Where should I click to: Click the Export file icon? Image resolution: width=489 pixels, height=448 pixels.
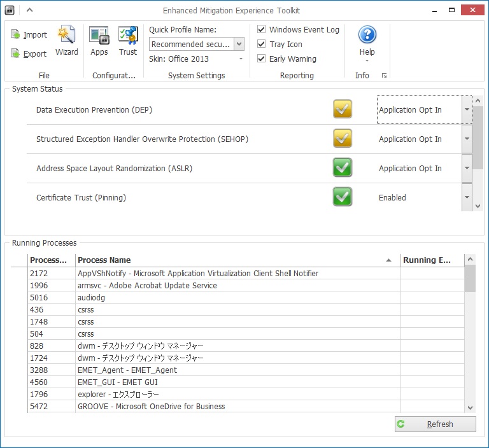(x=15, y=53)
